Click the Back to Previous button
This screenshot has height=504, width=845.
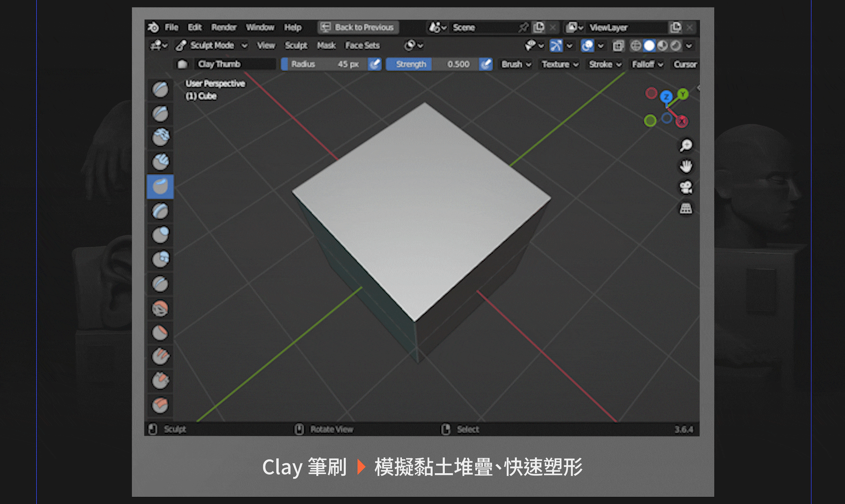coord(358,27)
